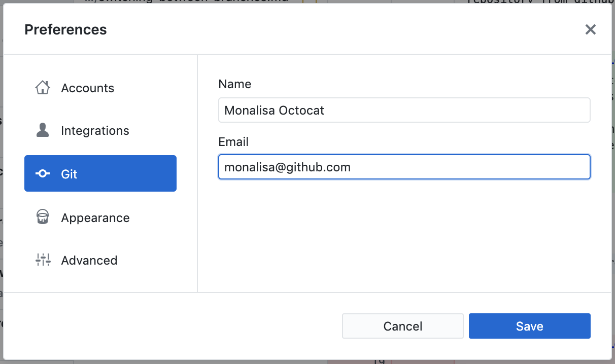Show the Advanced settings tab
Viewport: 615px width, 364px height.
[x=100, y=261]
